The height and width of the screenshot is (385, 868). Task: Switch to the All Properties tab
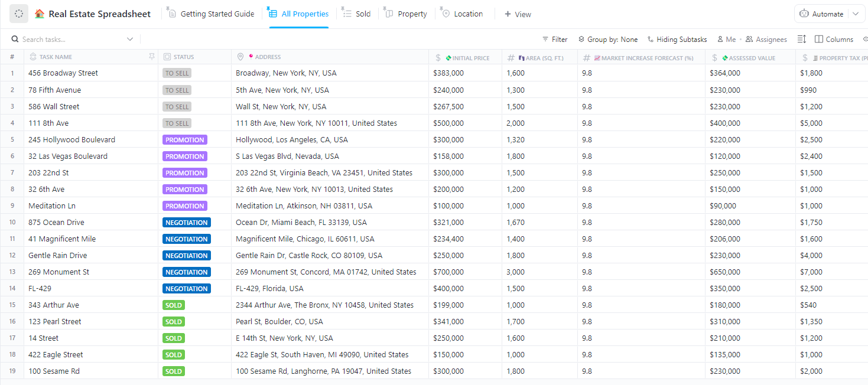coord(298,14)
